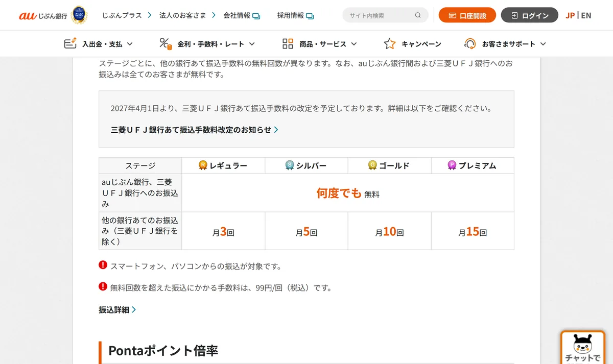Viewport: 613px width, 364px height.
Task: Click the 月15回 cell for プレミアム
Action: click(473, 231)
